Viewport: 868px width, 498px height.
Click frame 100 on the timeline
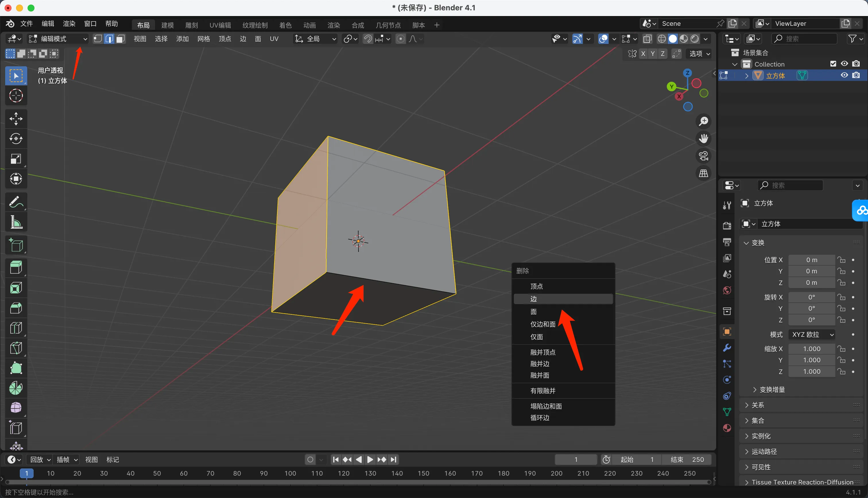290,473
